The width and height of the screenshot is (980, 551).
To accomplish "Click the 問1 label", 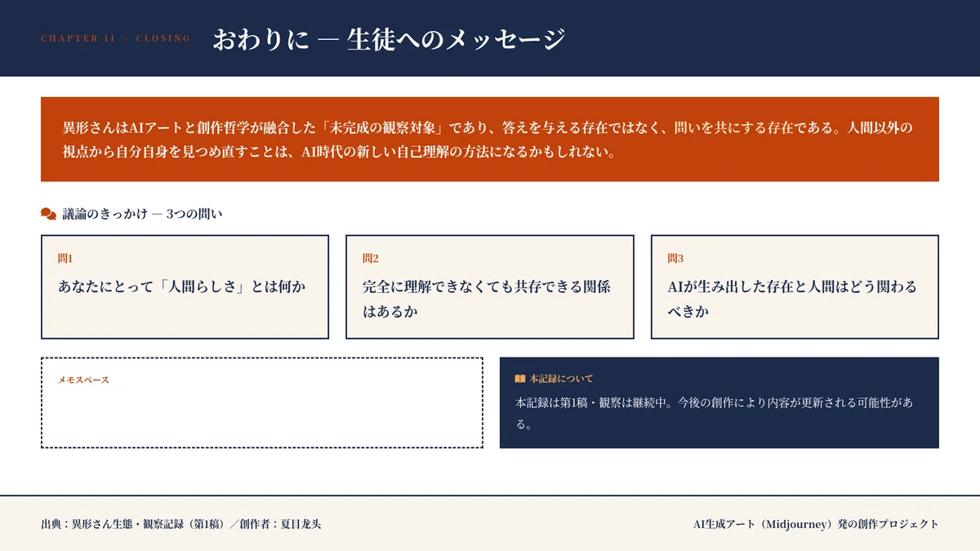I will [x=65, y=258].
